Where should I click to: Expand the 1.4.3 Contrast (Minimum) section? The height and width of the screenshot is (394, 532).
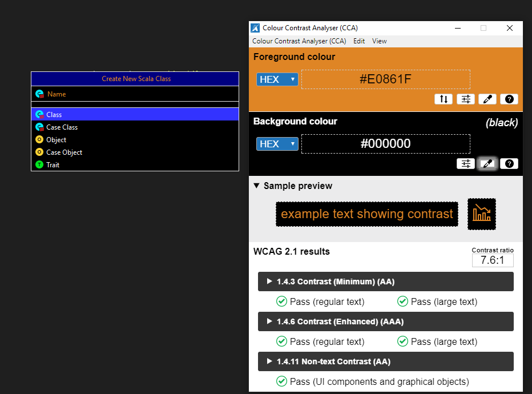(269, 281)
